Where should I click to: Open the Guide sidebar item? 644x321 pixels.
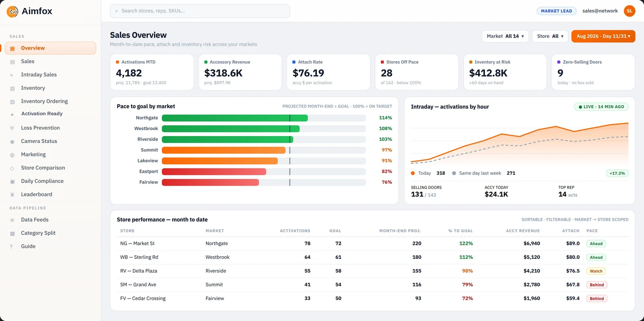coord(50,246)
